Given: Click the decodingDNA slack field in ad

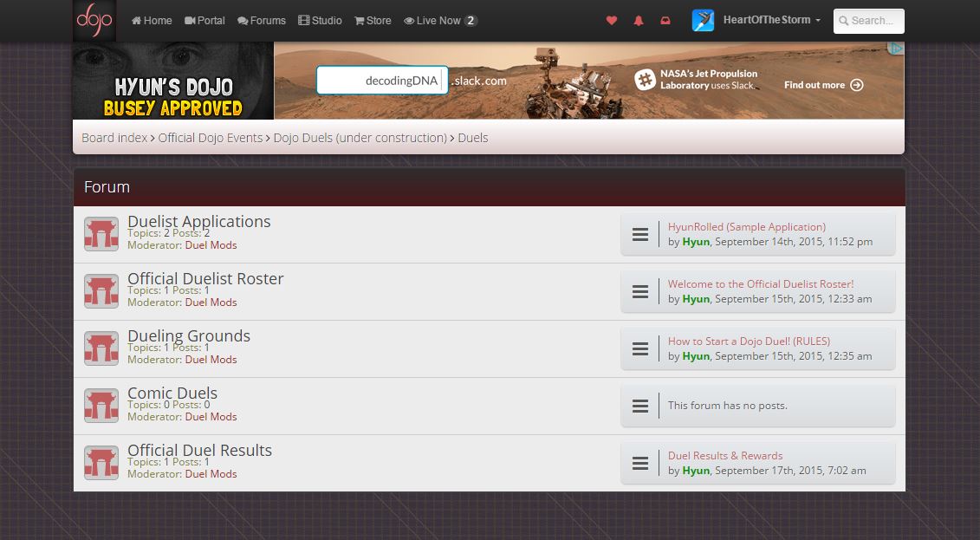Looking at the screenshot, I should (x=382, y=80).
